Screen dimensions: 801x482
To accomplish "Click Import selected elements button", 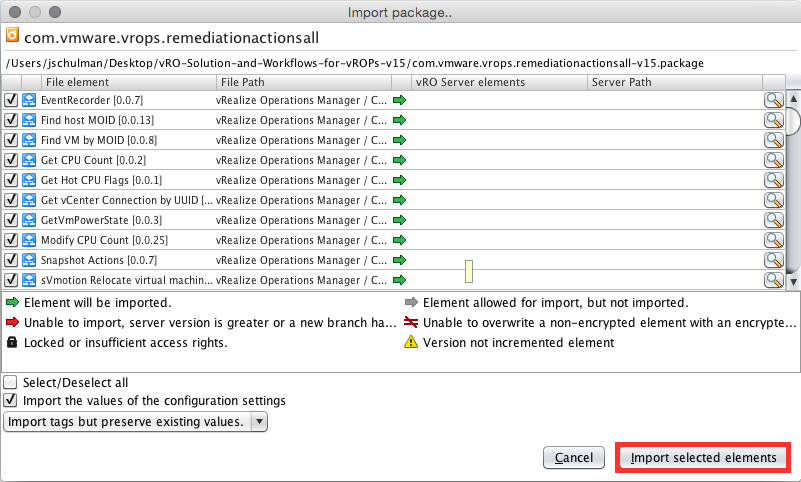I will pyautogui.click(x=703, y=457).
